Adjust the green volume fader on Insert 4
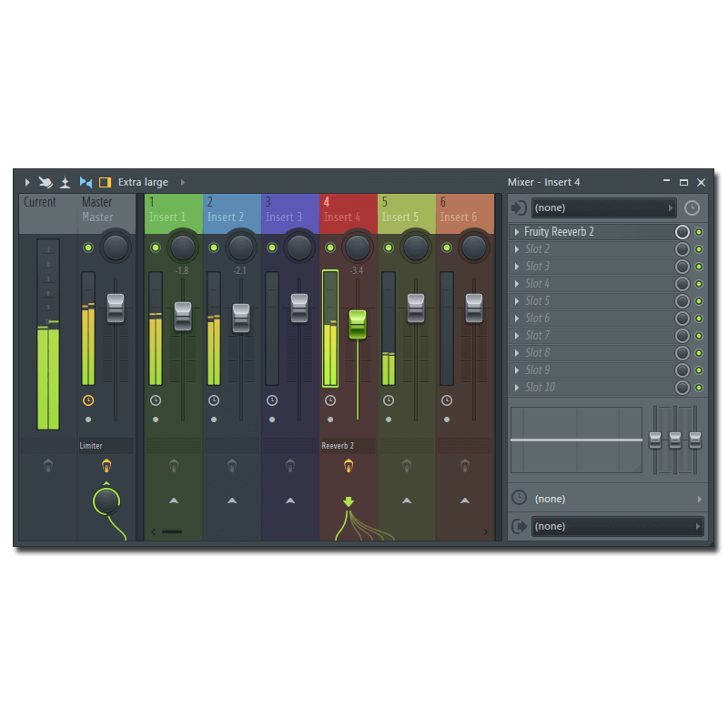 click(x=358, y=325)
